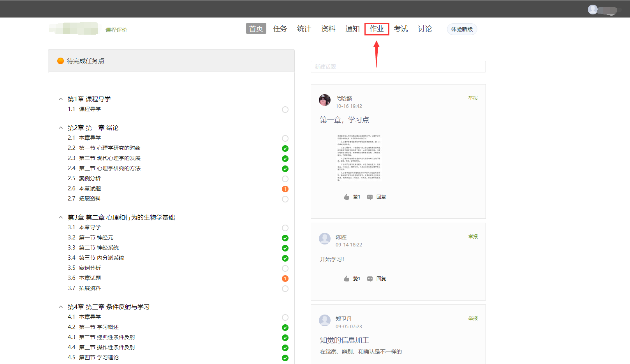Open the 课程评价 link

click(116, 30)
